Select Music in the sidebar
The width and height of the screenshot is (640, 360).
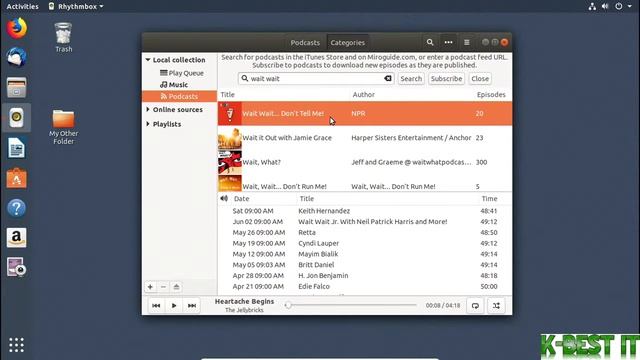click(174, 84)
